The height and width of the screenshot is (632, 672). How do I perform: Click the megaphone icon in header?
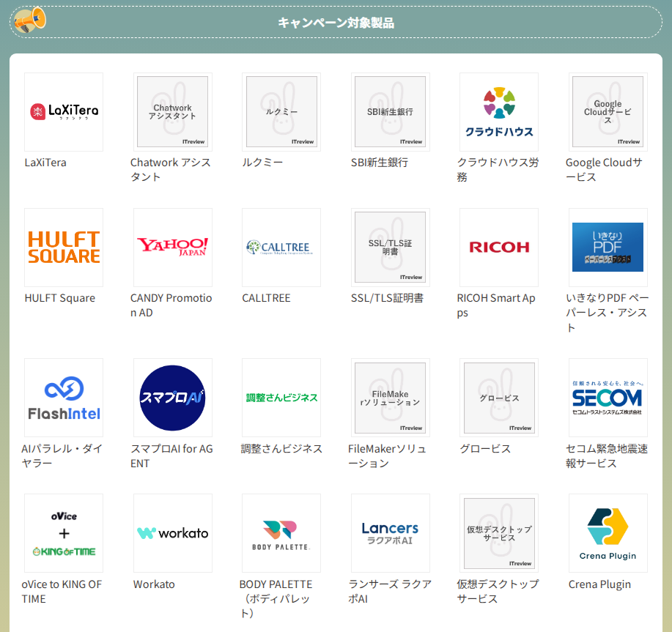click(30, 20)
